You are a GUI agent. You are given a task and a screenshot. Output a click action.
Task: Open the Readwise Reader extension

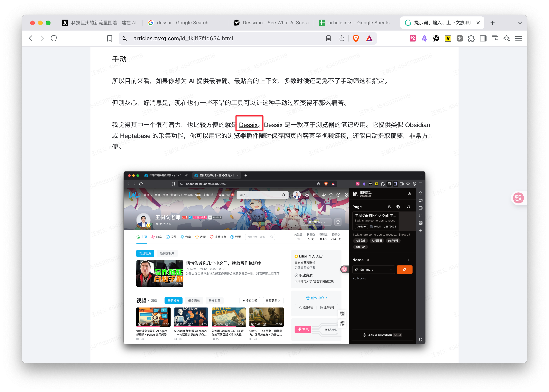(448, 38)
